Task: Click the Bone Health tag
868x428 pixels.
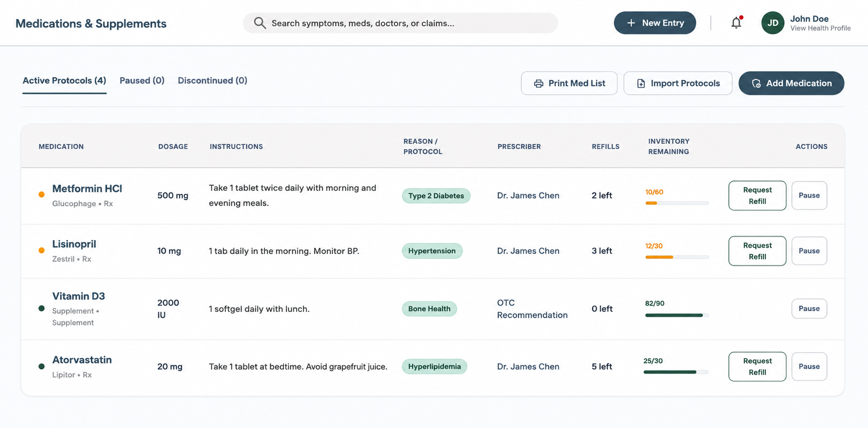Action: click(x=429, y=308)
